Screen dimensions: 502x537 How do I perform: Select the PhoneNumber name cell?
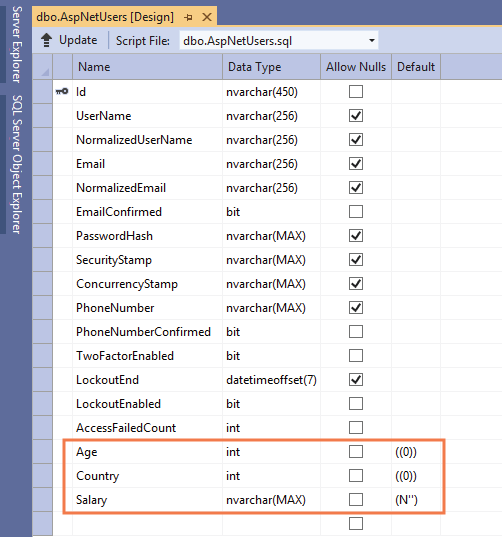click(148, 307)
